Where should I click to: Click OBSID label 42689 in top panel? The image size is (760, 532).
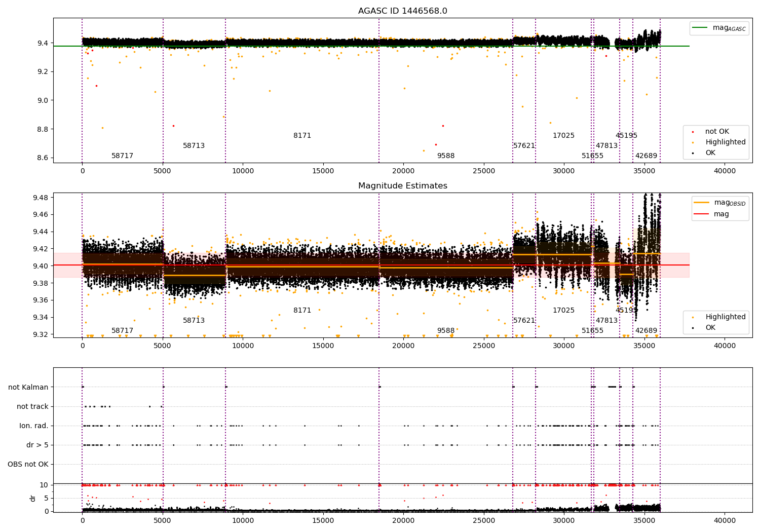pos(646,156)
